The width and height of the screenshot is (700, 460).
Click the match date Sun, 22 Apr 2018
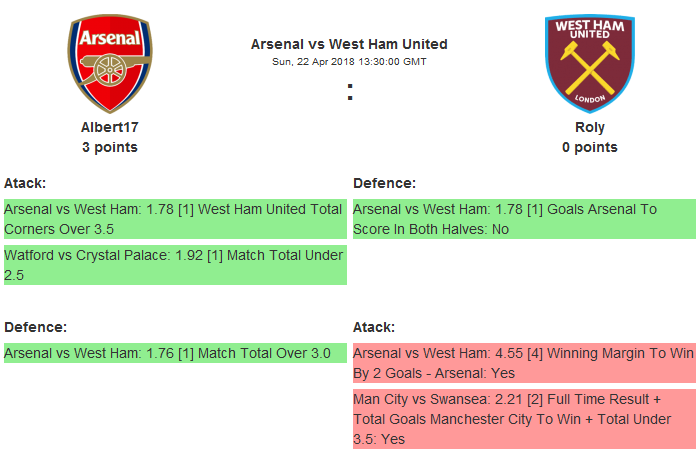coord(349,62)
